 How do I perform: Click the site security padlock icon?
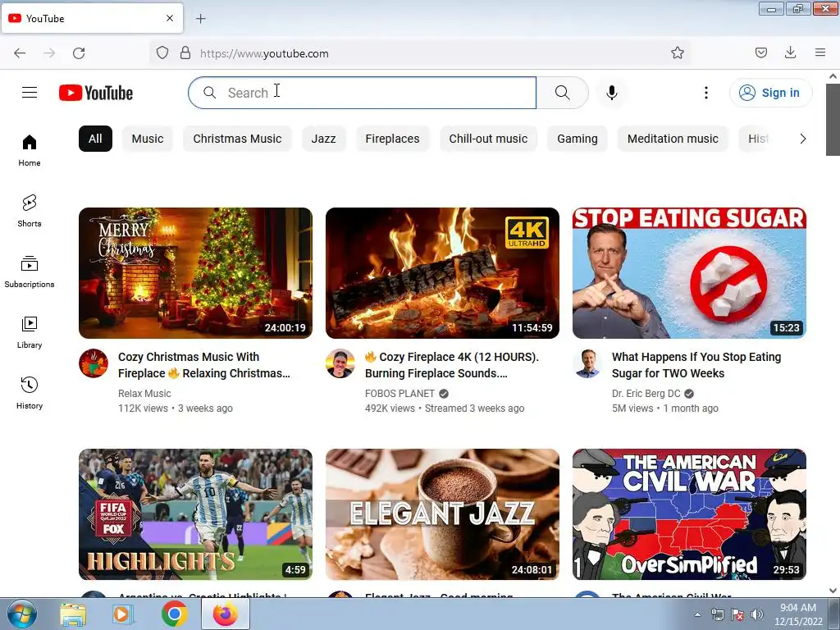[185, 53]
